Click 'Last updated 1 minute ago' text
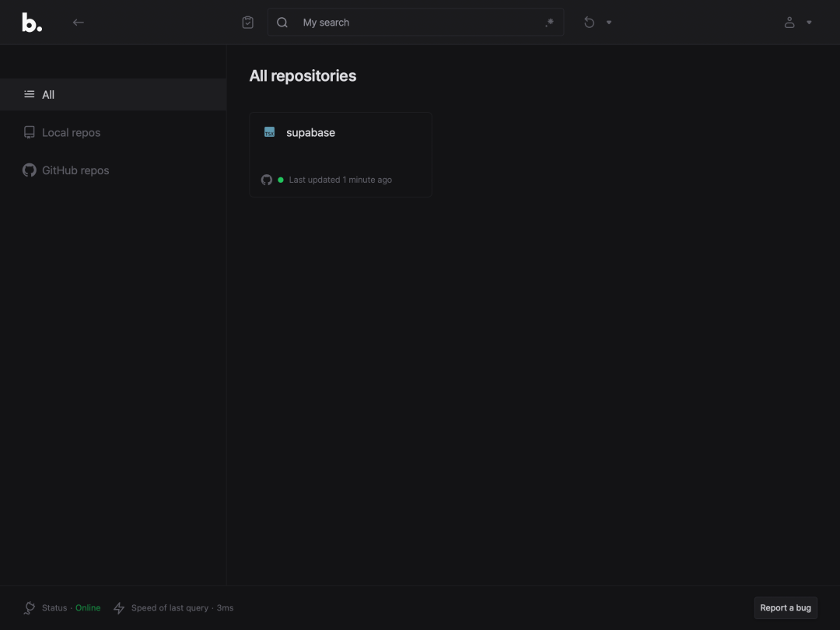Image resolution: width=840 pixels, height=630 pixels. click(x=340, y=180)
